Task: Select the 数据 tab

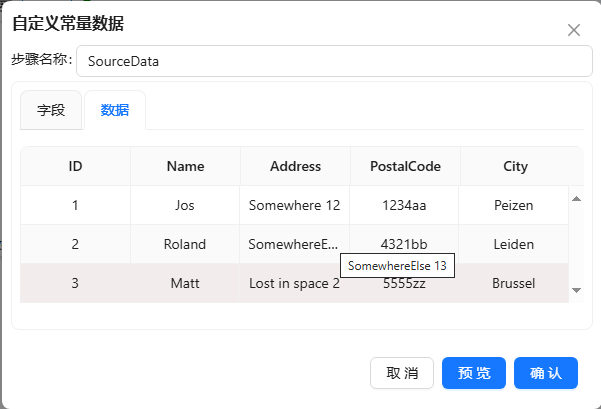Action: click(x=115, y=110)
